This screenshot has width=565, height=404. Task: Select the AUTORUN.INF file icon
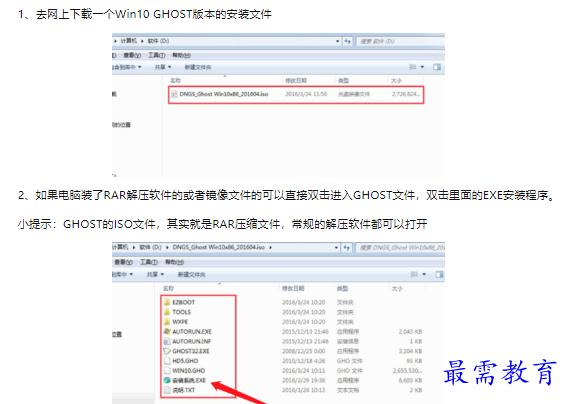click(x=167, y=341)
